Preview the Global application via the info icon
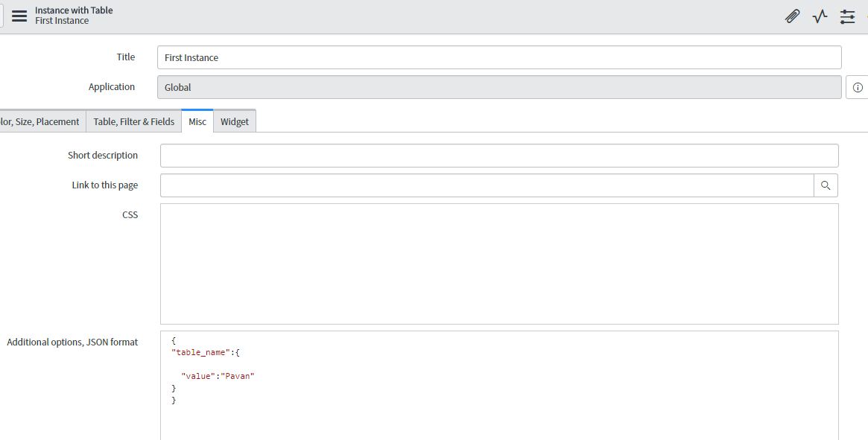The height and width of the screenshot is (440, 868). [857, 86]
